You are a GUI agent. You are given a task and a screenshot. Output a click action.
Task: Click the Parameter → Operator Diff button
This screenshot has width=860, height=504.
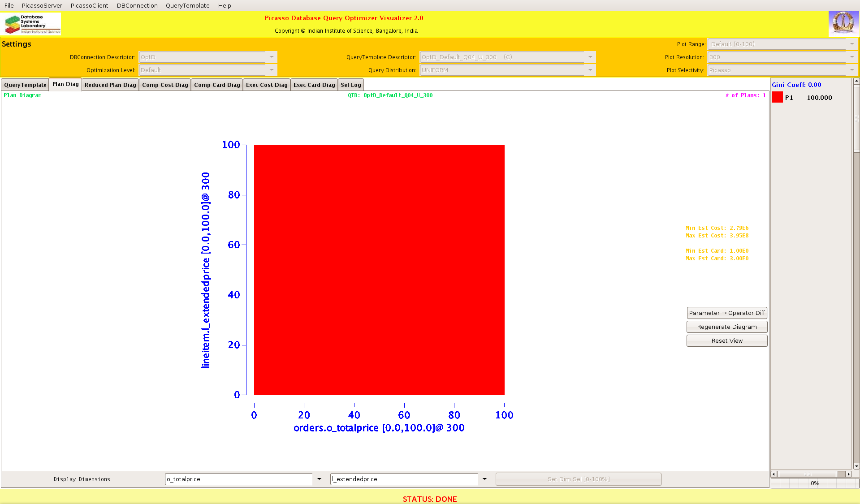[x=726, y=313]
